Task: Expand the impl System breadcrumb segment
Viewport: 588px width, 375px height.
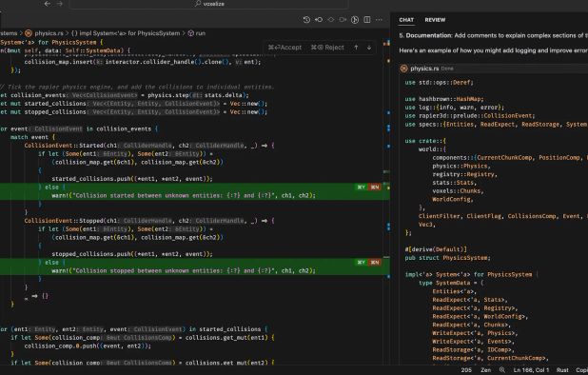Action: pos(126,33)
